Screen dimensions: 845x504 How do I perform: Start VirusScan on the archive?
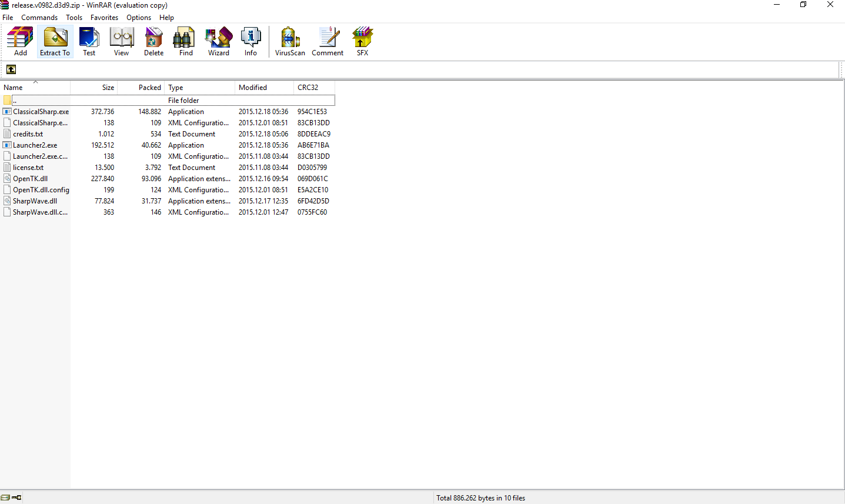290,41
